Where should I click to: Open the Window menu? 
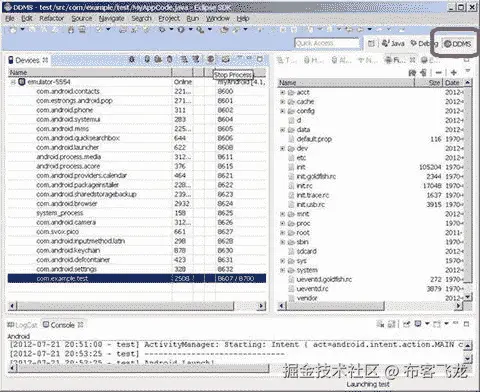click(x=218, y=19)
